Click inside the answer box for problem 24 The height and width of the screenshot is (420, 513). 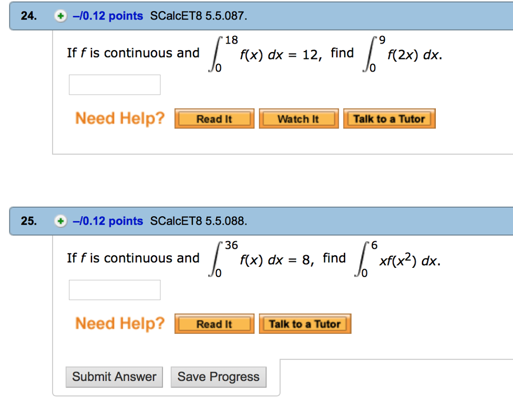[x=114, y=84]
